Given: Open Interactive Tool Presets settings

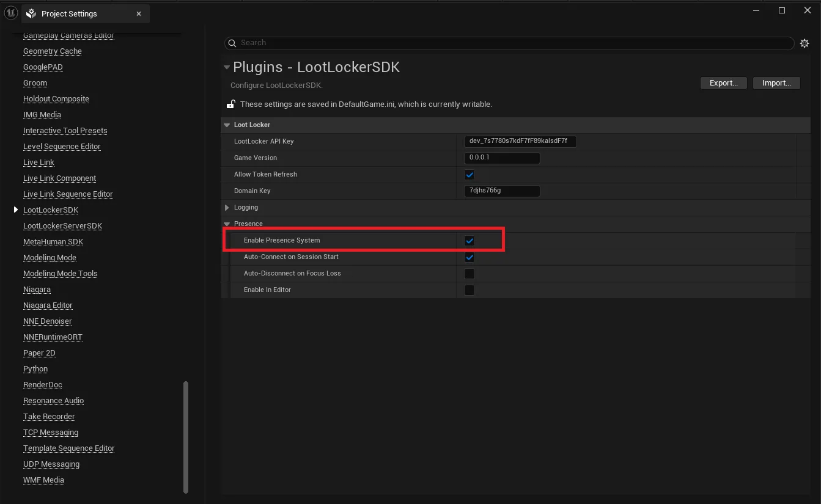Looking at the screenshot, I should (x=65, y=131).
